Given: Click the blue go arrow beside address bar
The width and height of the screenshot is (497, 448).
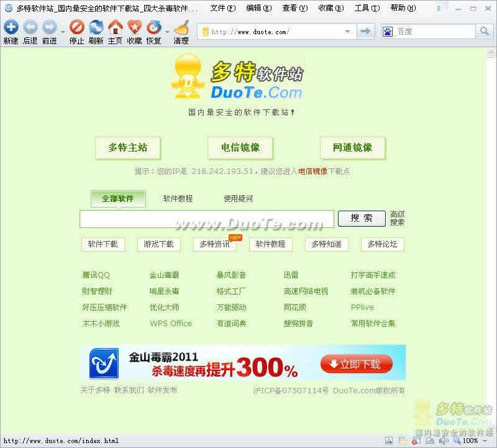Looking at the screenshot, I should point(365,31).
